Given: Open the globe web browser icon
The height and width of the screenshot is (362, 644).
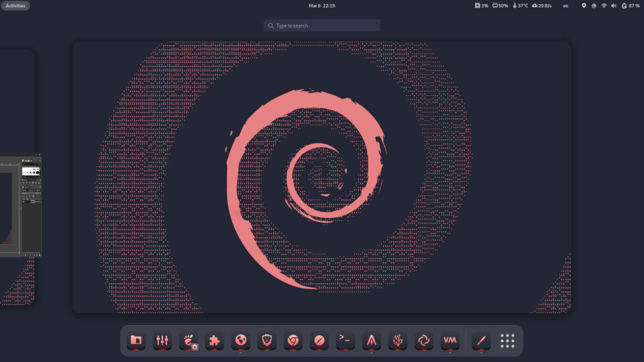Looking at the screenshot, I should click(x=240, y=341).
